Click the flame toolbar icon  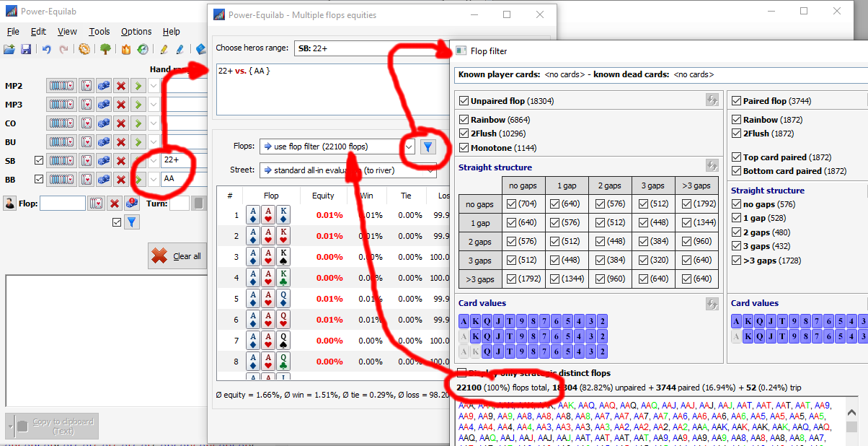pos(126,49)
